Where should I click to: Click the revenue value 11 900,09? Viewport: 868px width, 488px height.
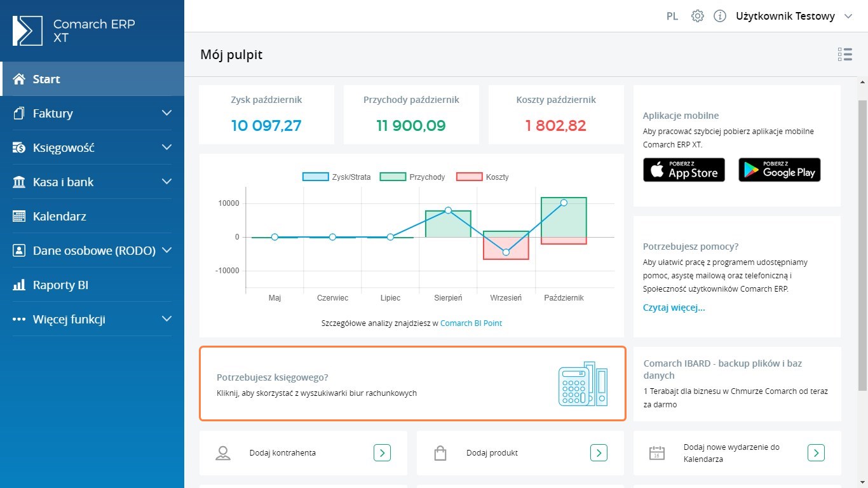click(411, 126)
